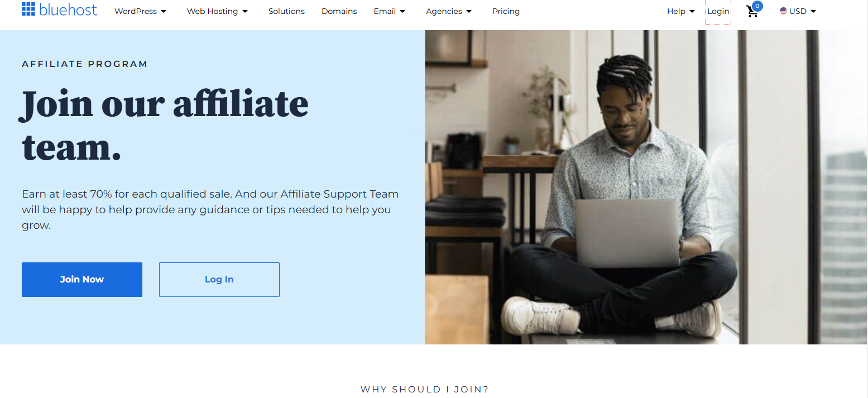Click the outlined Log In button
Image resolution: width=868 pixels, height=398 pixels.
tap(219, 280)
